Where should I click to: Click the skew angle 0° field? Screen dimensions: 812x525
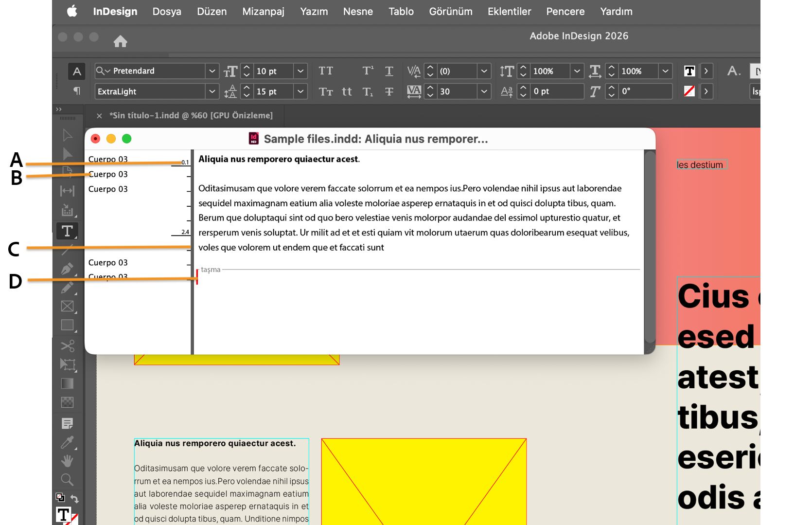(x=645, y=91)
